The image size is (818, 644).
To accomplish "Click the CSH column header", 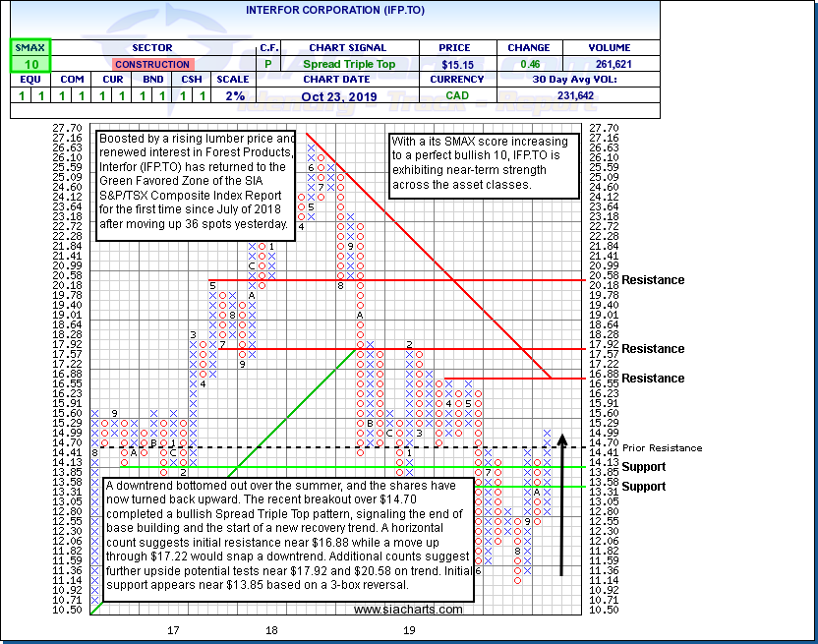I will 194,80.
